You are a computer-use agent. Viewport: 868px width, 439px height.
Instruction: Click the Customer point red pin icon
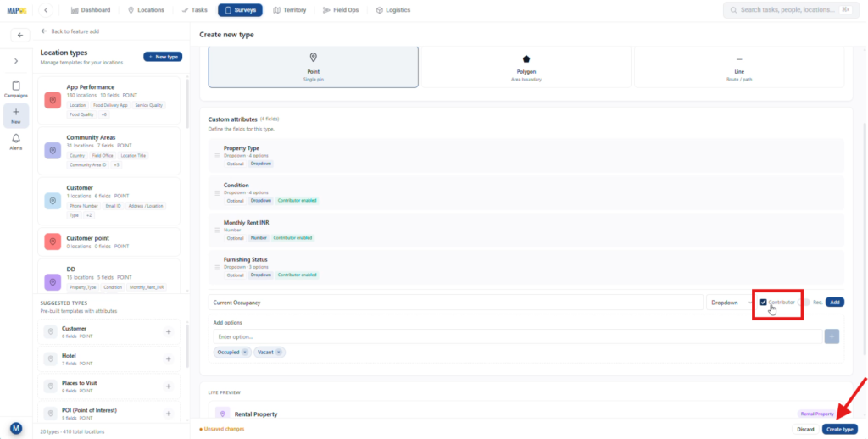pyautogui.click(x=53, y=242)
